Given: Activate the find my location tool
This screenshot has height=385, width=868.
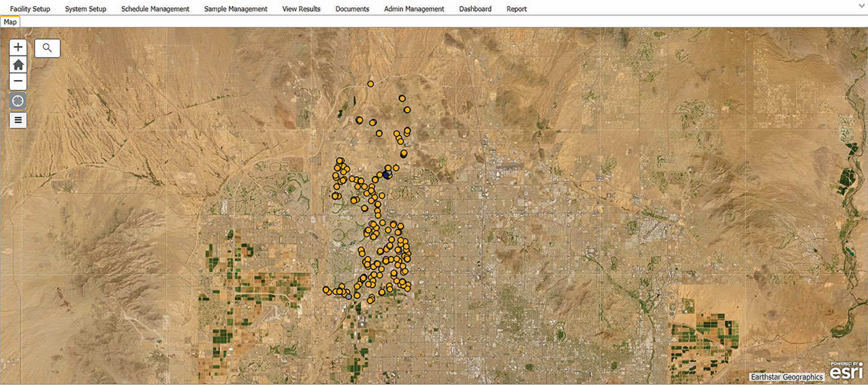Looking at the screenshot, I should pos(19,101).
